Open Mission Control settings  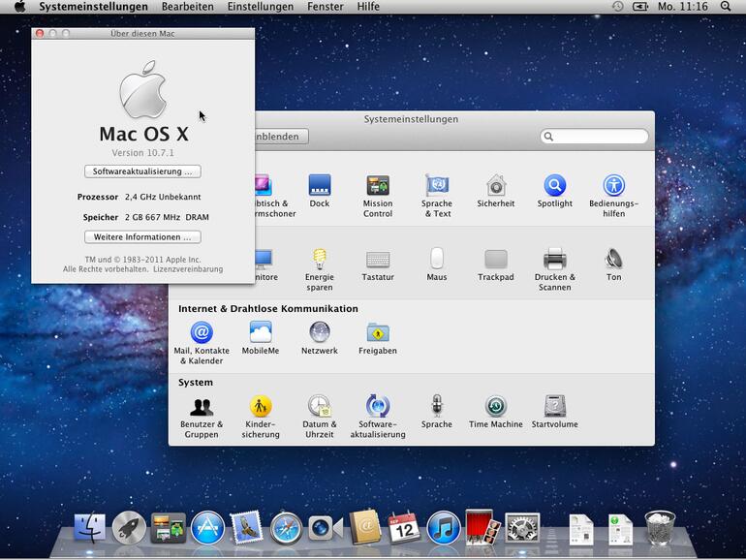point(378,186)
